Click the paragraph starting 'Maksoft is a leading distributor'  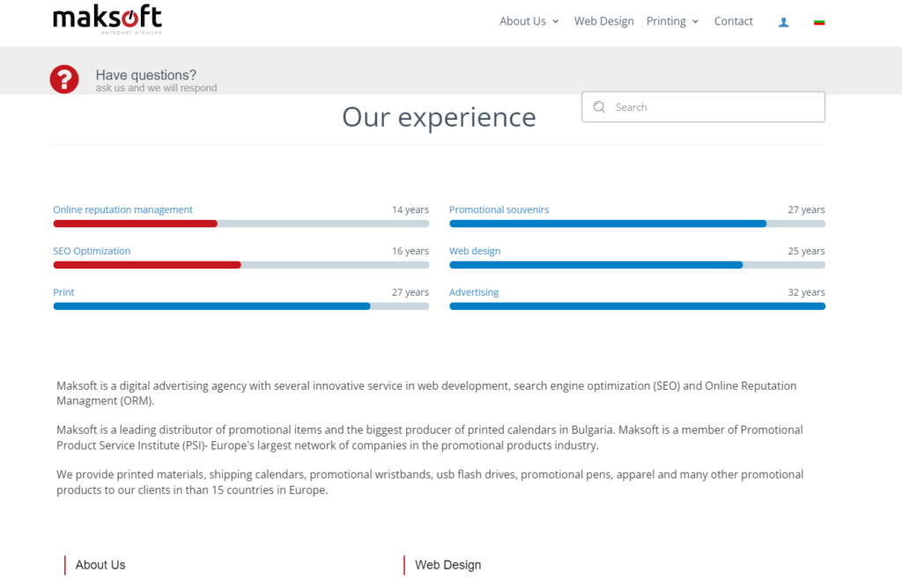(430, 437)
